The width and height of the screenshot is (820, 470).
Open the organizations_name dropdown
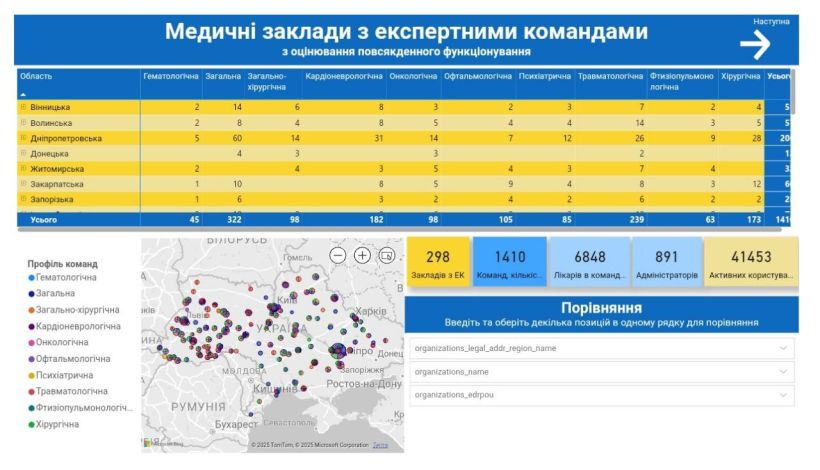602,372
